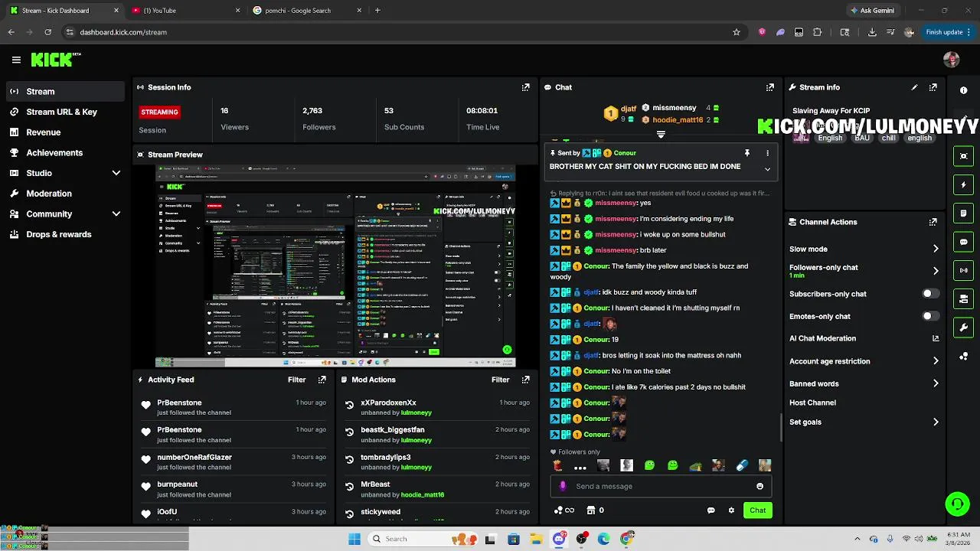This screenshot has height=551, width=980.
Task: Open the emoji picker in message box
Action: [x=759, y=486]
